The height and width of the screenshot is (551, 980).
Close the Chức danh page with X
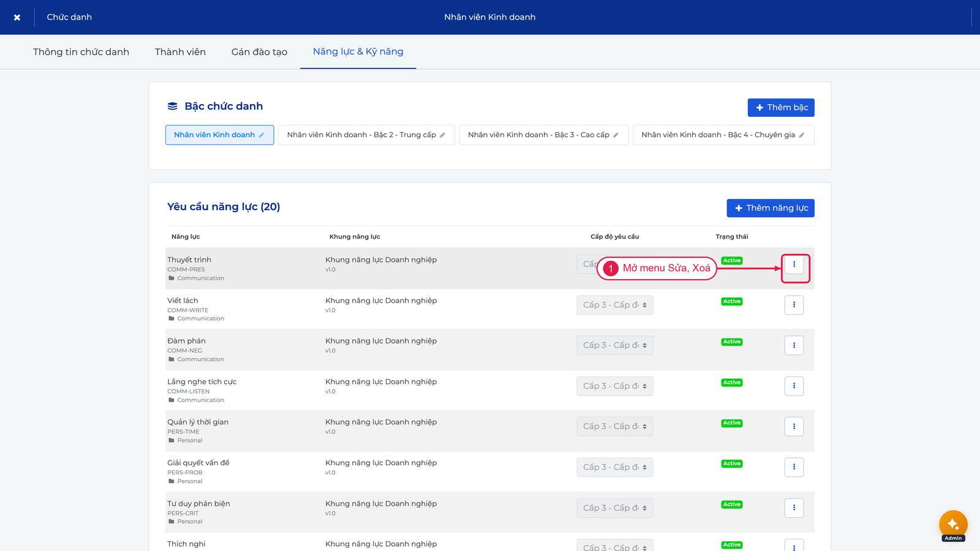click(17, 17)
